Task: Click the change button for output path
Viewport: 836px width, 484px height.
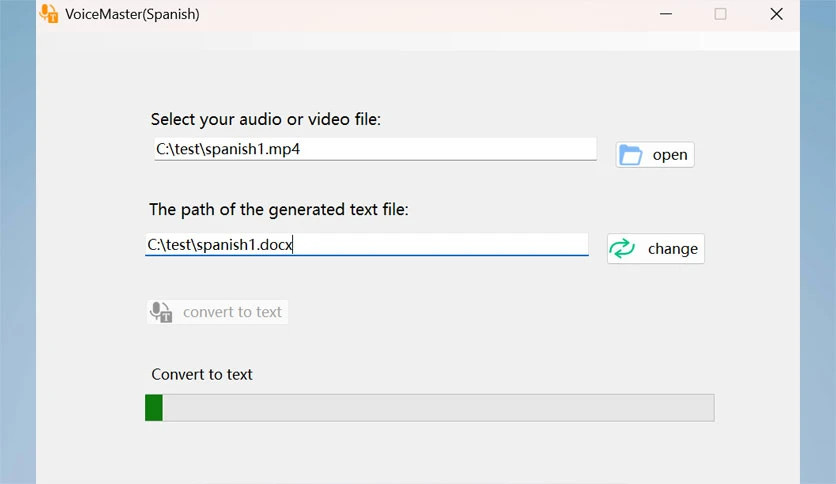Action: (x=655, y=248)
